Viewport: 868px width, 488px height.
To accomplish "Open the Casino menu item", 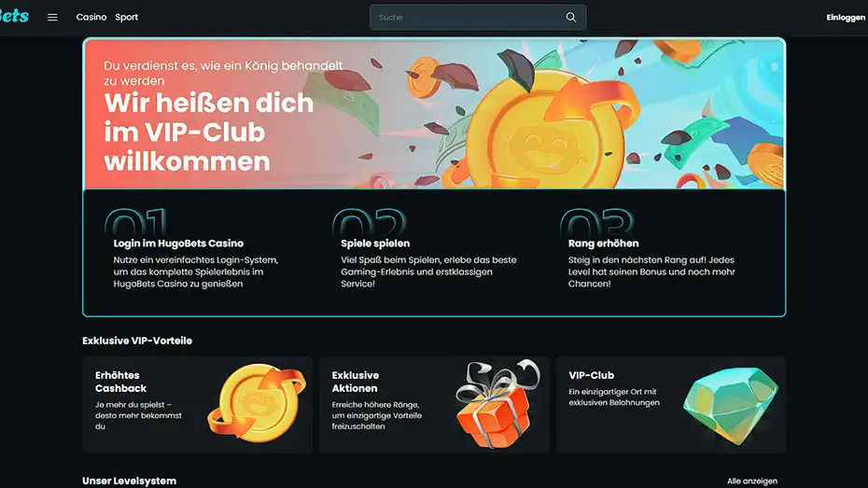I will 91,17.
